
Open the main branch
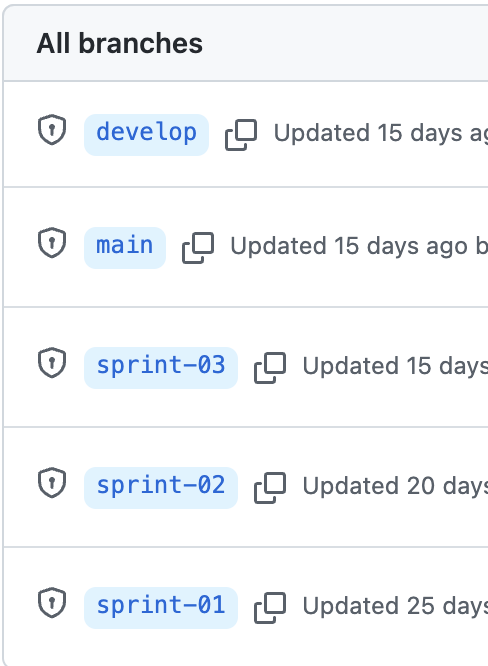point(125,248)
